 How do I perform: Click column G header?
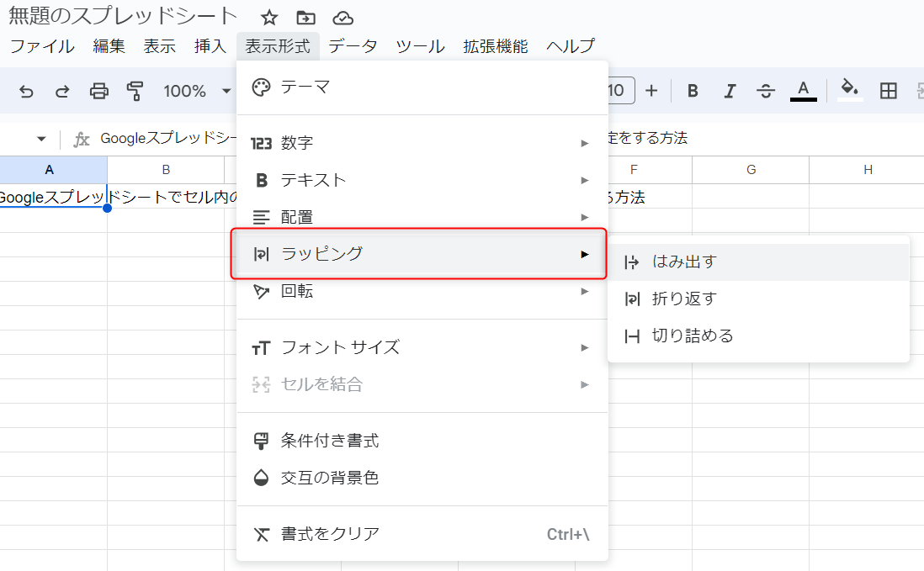[x=751, y=170]
